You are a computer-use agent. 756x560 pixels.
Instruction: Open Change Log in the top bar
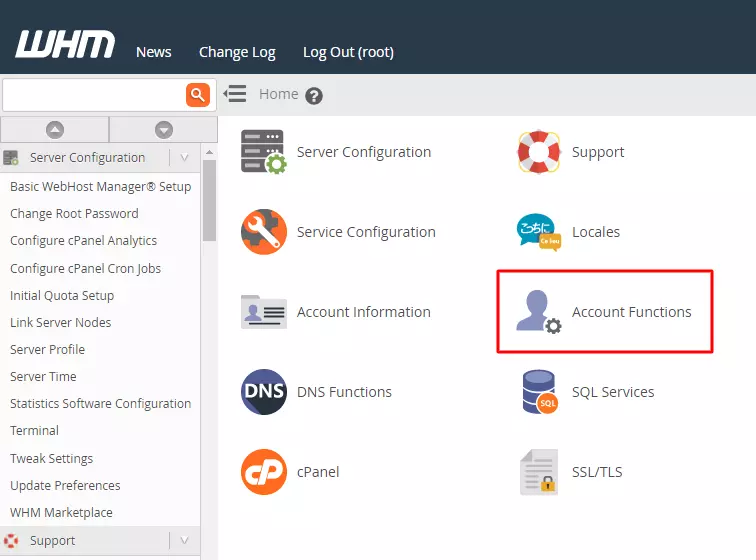pyautogui.click(x=237, y=52)
